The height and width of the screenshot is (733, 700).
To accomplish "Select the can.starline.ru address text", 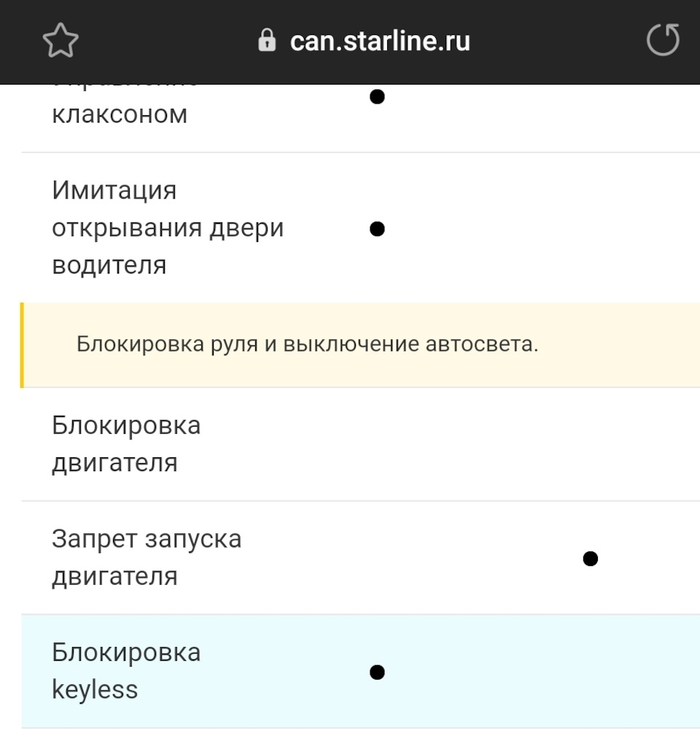I will click(x=380, y=41).
